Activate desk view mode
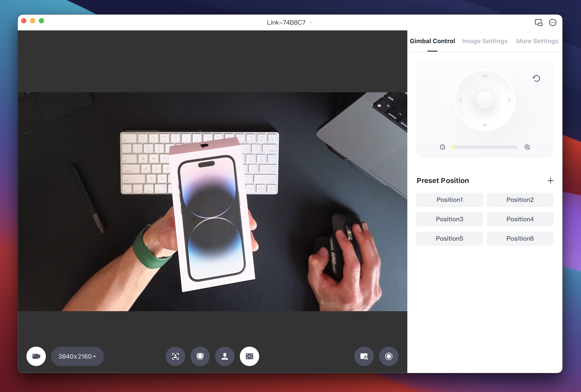 tap(225, 357)
